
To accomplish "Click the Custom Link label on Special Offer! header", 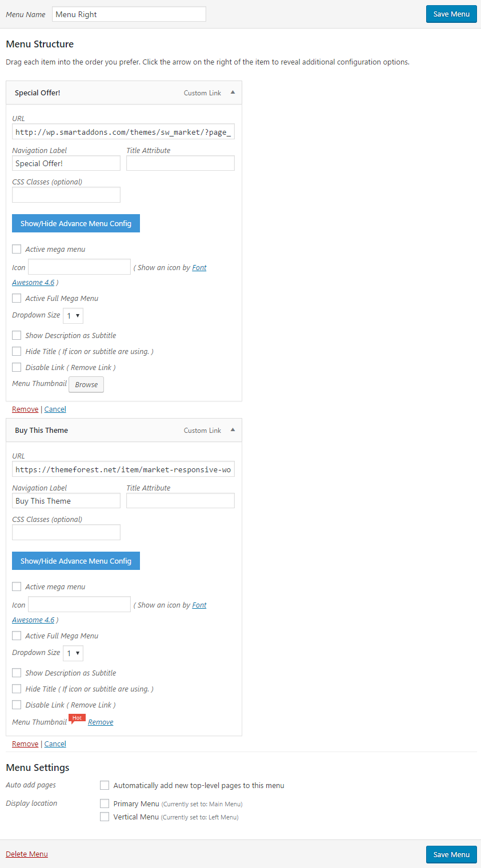I will (202, 93).
